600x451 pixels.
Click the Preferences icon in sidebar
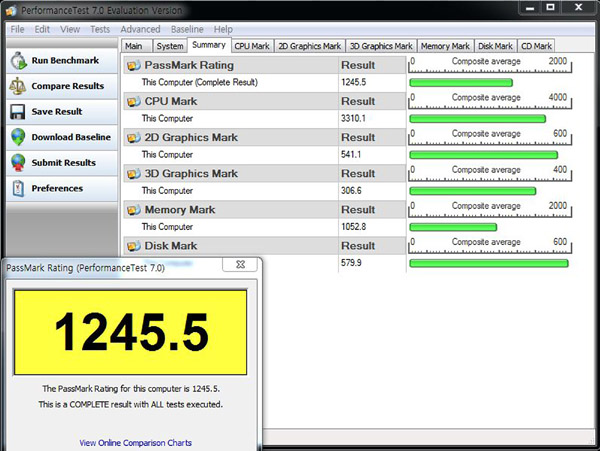(x=17, y=188)
